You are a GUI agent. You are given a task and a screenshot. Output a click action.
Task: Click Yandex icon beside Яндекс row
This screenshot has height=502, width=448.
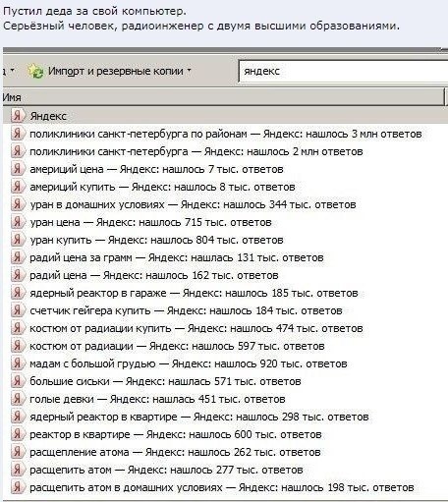click(18, 116)
